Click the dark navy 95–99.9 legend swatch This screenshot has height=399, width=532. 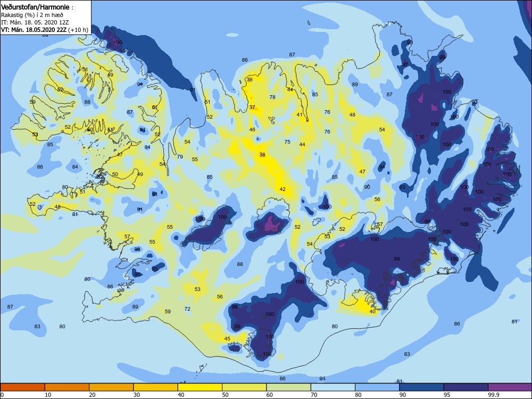[466, 387]
